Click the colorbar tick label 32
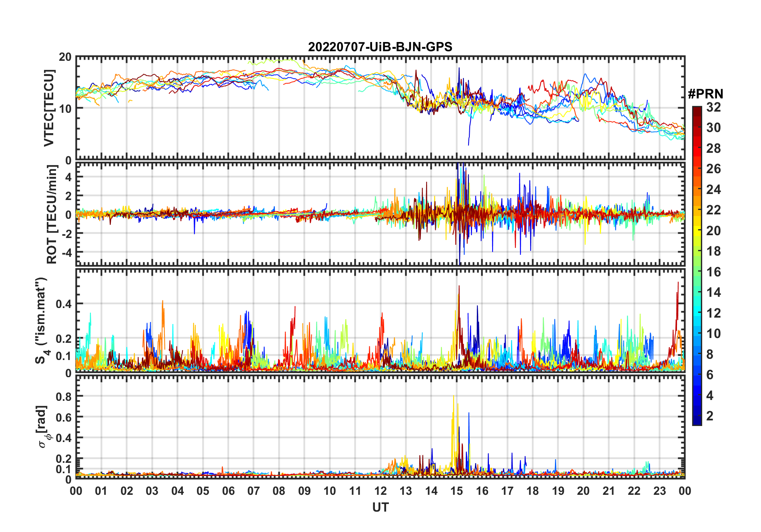The height and width of the screenshot is (532, 761). pos(713,107)
